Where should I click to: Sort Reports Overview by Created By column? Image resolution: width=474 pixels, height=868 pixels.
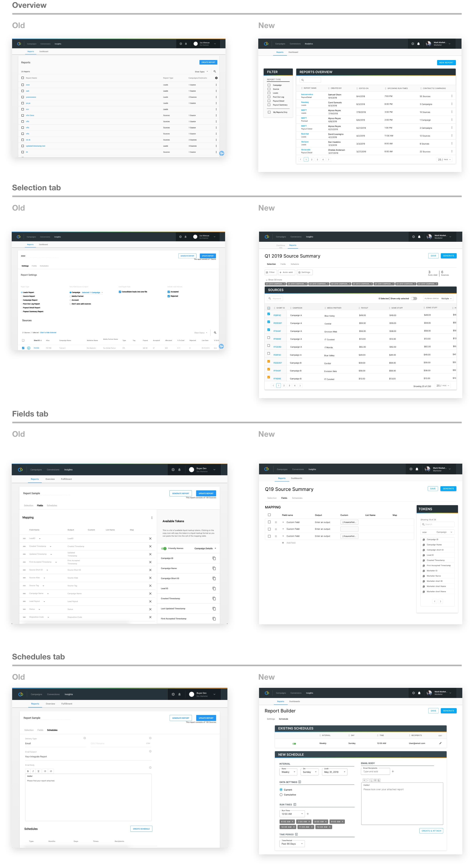tap(335, 88)
